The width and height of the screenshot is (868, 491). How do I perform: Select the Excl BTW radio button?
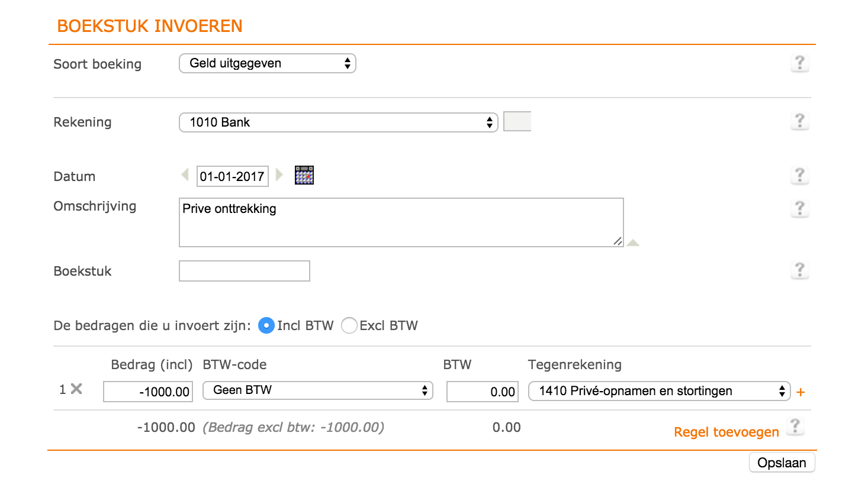click(x=349, y=325)
